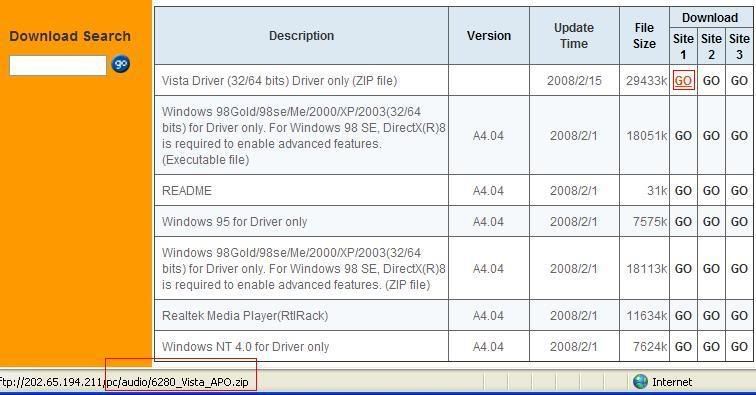This screenshot has height=395, width=756.
Task: Click the File Size column header
Action: coord(644,36)
